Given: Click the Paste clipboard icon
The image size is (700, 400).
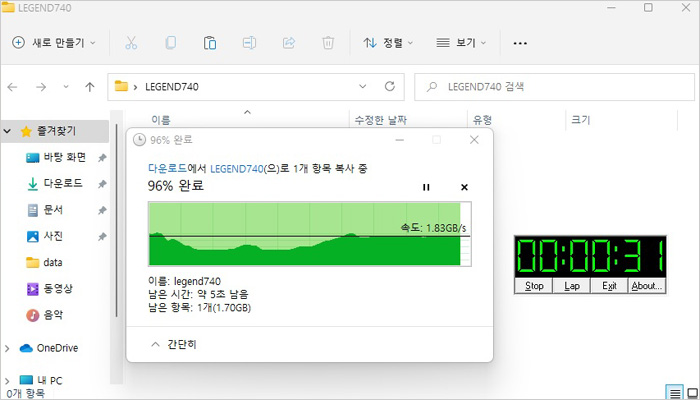Looking at the screenshot, I should click(210, 43).
